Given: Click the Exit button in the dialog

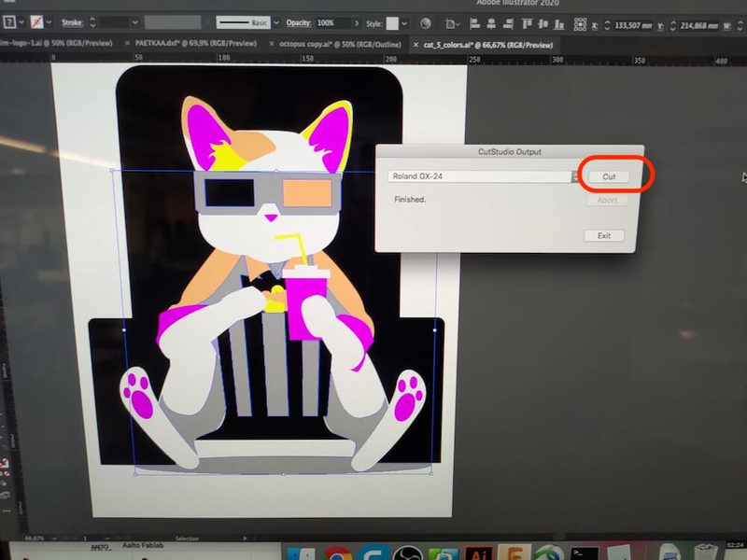Looking at the screenshot, I should tap(603, 235).
